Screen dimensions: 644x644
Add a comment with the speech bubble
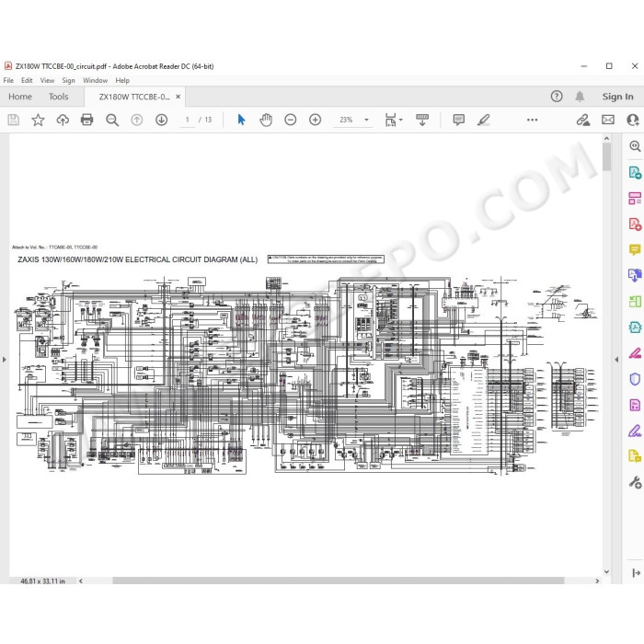coord(459,120)
